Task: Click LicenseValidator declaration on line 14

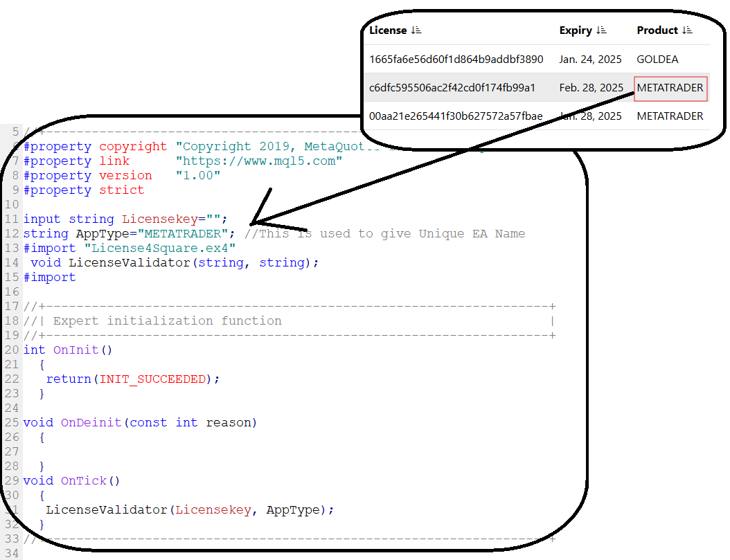Action: point(130,263)
